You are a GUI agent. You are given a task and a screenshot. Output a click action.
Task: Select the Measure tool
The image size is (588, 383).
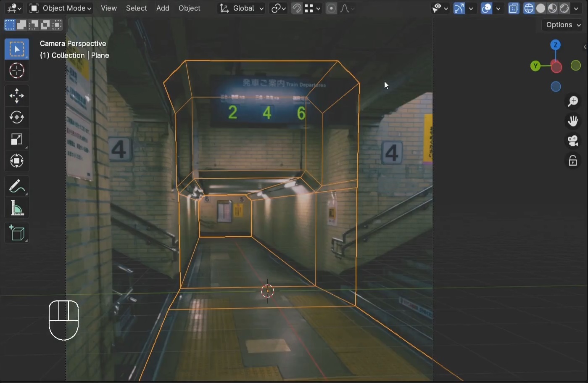pyautogui.click(x=17, y=207)
